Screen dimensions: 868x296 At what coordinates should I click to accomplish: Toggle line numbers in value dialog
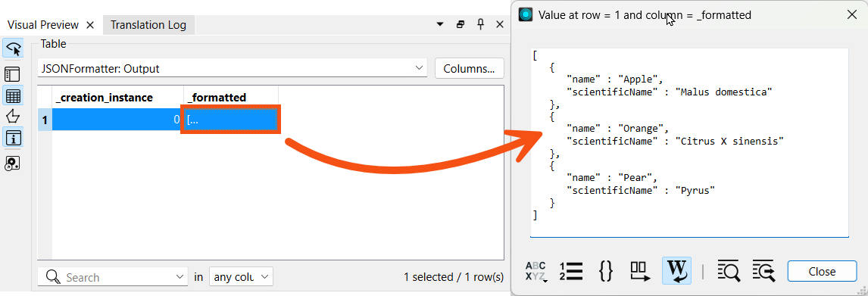pos(571,271)
